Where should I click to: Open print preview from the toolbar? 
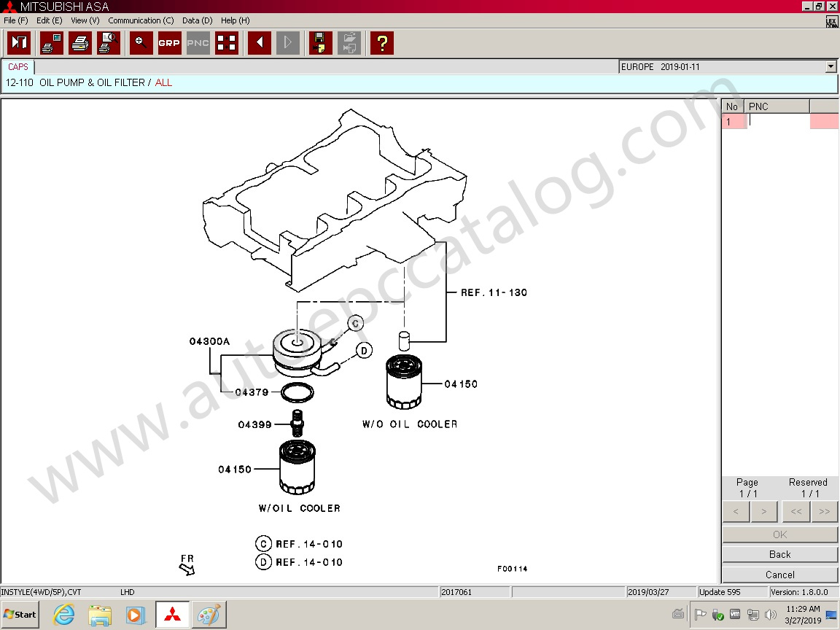(x=108, y=43)
